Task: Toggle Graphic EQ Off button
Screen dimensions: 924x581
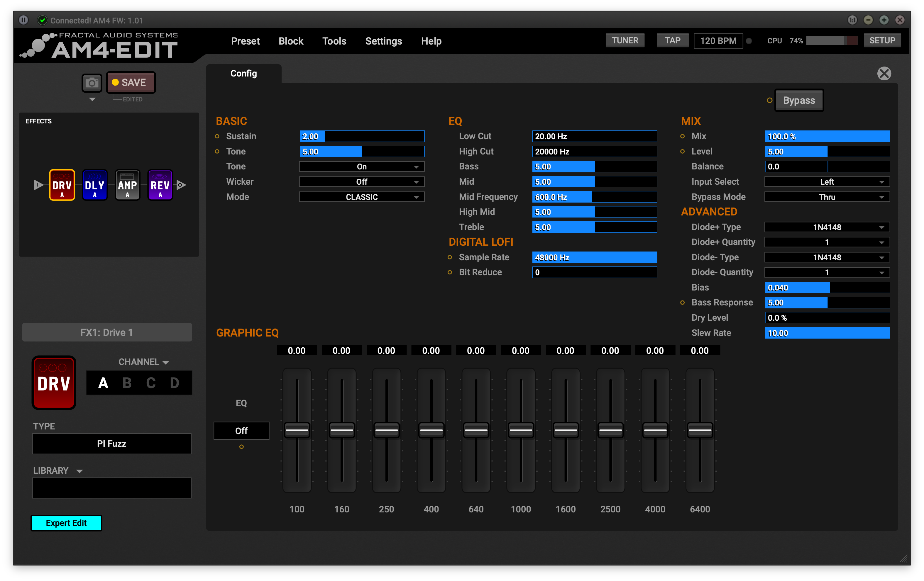Action: [241, 431]
